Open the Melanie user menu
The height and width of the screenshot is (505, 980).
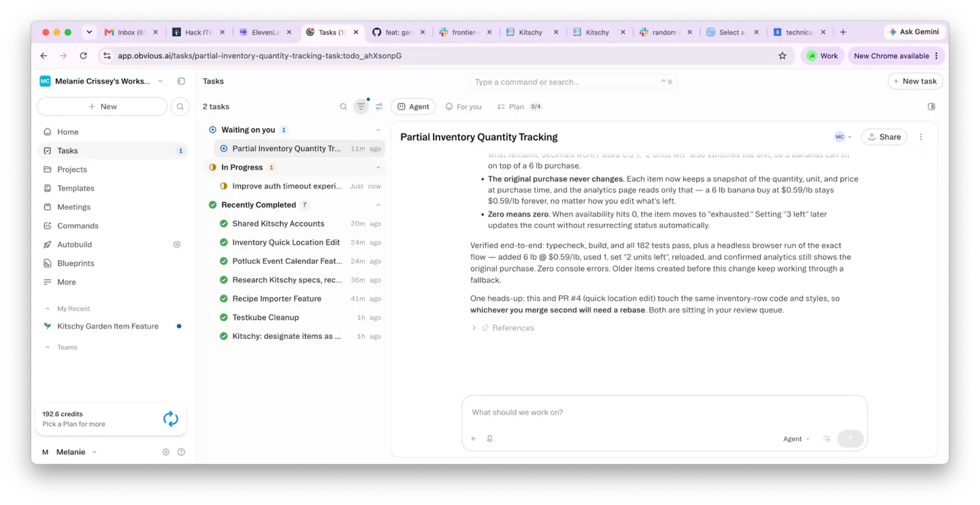pyautogui.click(x=69, y=452)
